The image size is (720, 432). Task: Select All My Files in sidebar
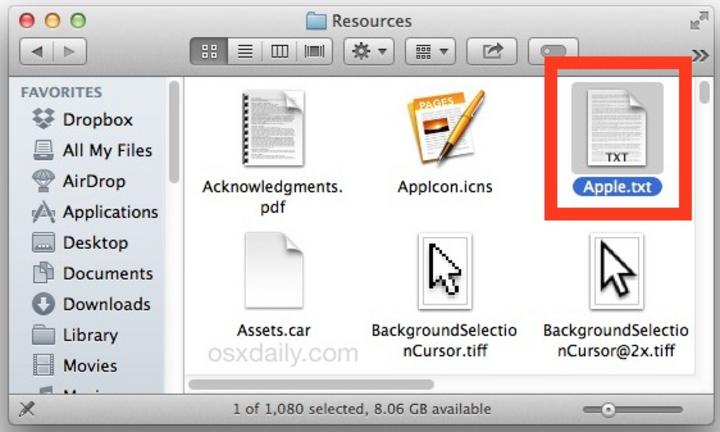pyautogui.click(x=107, y=150)
